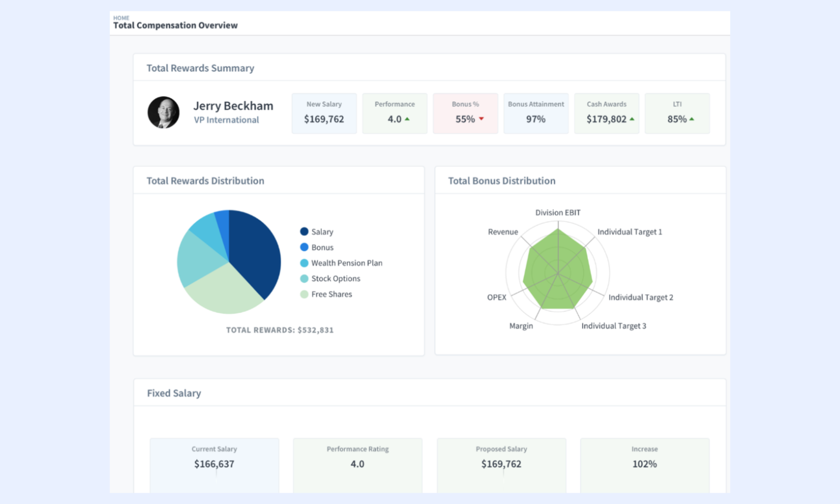Viewport: 840px width, 504px height.
Task: Click the green up arrow beside Performance 4.0
Action: click(x=407, y=119)
